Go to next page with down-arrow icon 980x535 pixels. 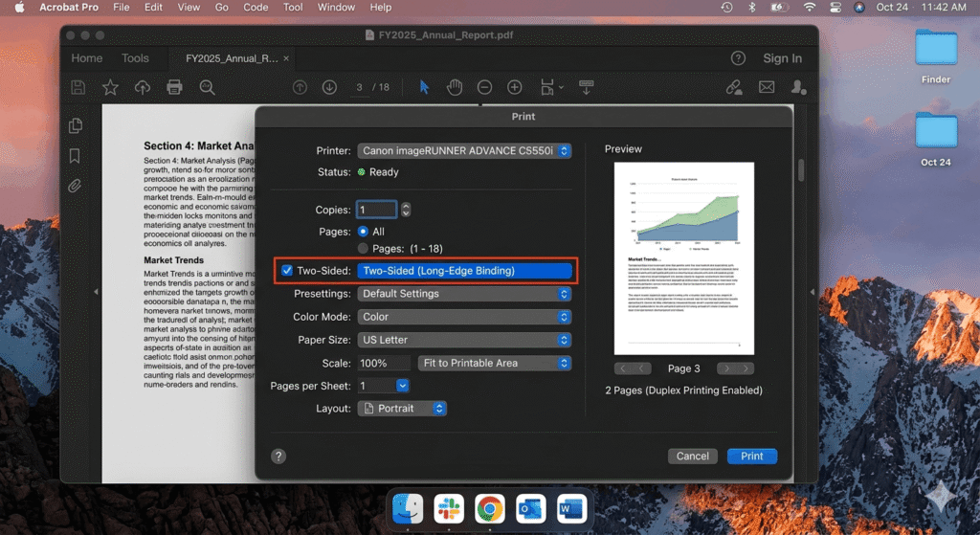[329, 87]
